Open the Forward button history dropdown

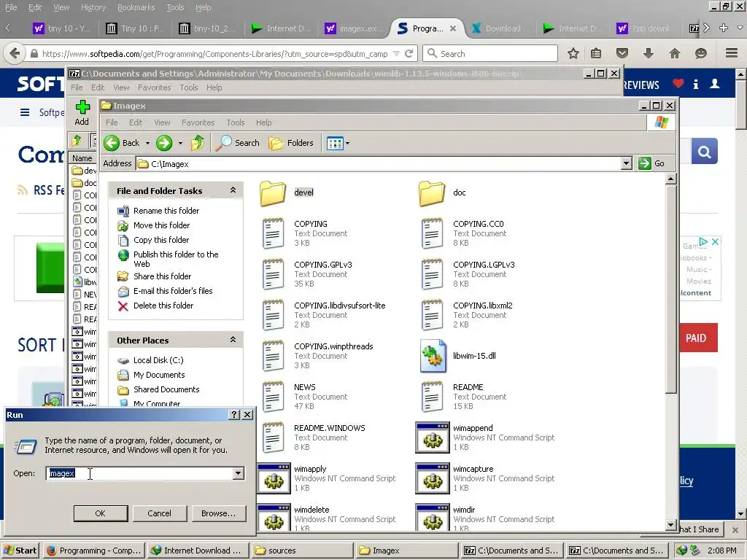(x=180, y=143)
